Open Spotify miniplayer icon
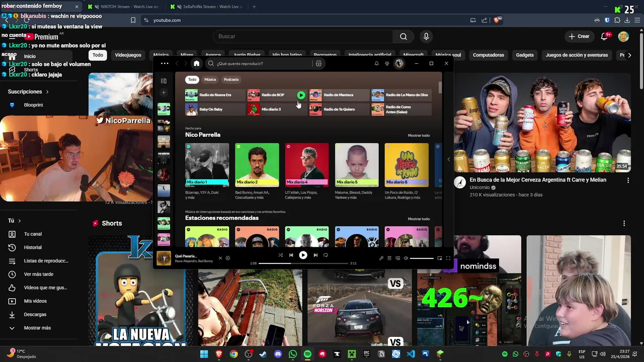This screenshot has width=644, height=362. pos(439,258)
